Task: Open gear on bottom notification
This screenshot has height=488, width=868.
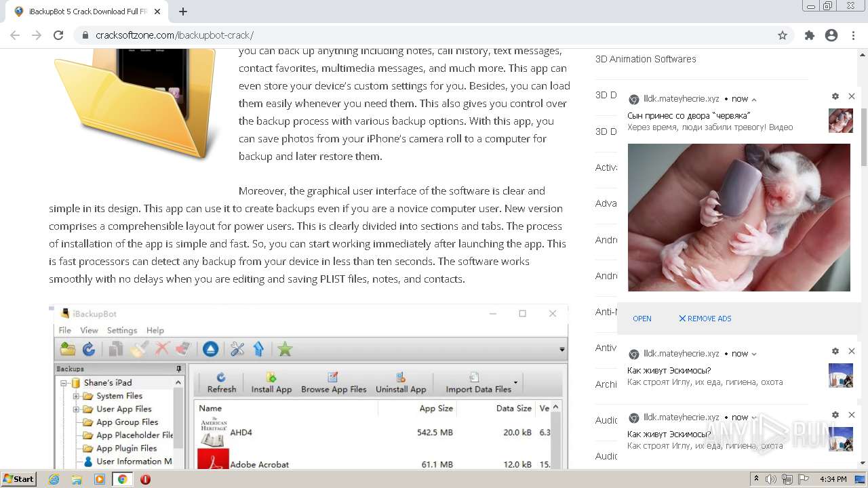Action: coord(835,415)
